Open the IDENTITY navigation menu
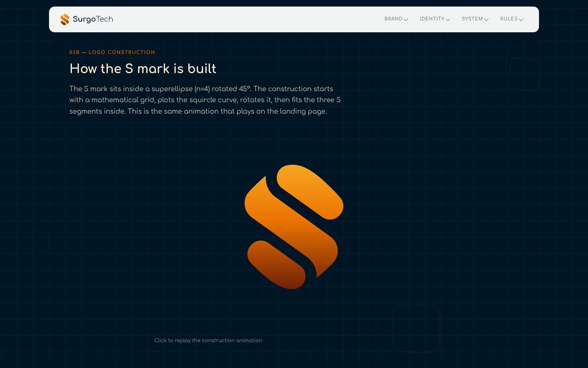Viewport: 588px width, 368px height. tap(435, 19)
